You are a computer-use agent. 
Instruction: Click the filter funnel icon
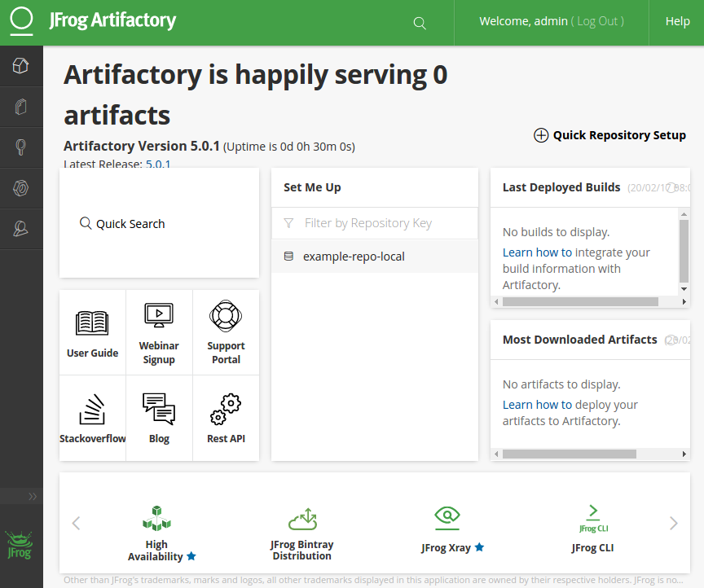(x=288, y=223)
